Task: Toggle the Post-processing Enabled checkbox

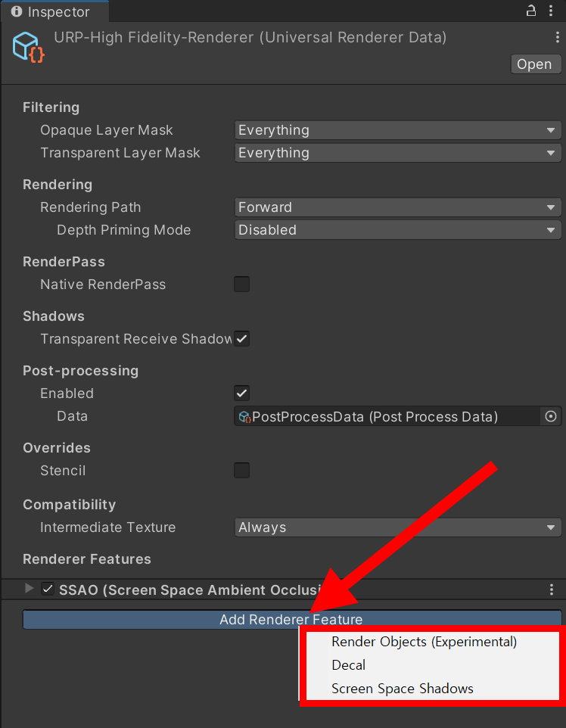Action: click(x=241, y=394)
